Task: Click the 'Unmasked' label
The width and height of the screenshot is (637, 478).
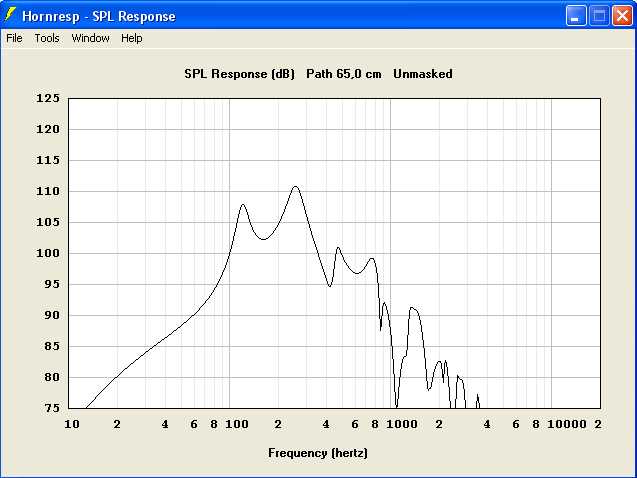Action: coord(423,74)
